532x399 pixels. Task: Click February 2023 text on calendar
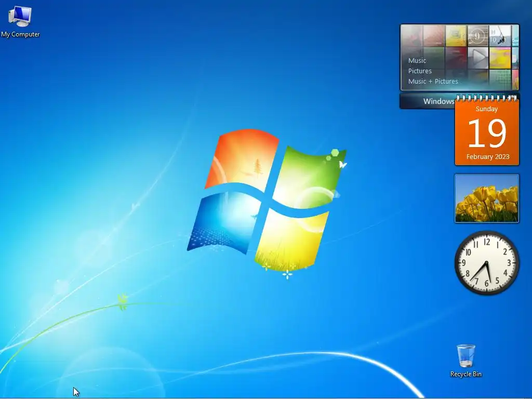tap(487, 157)
